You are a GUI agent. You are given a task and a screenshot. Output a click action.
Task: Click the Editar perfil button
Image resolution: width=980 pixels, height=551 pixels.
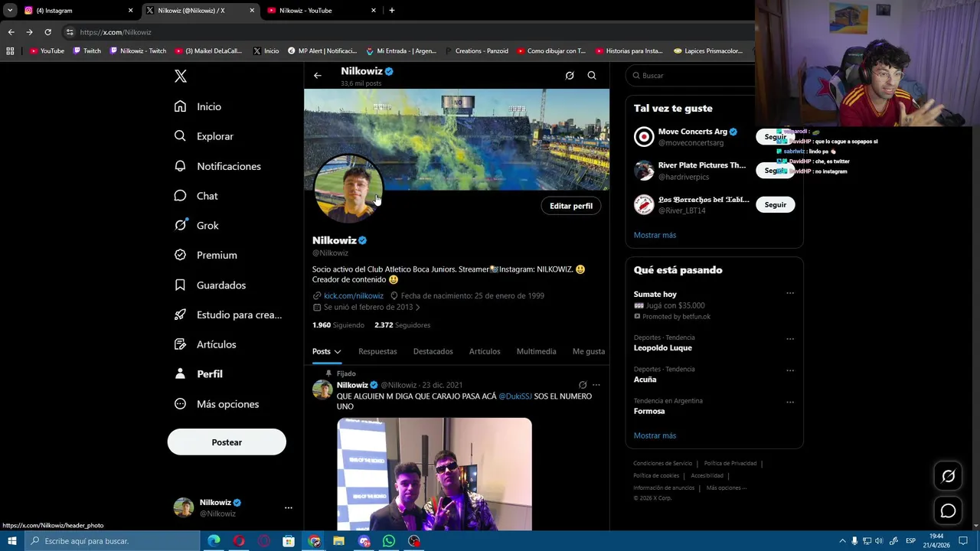[571, 206]
